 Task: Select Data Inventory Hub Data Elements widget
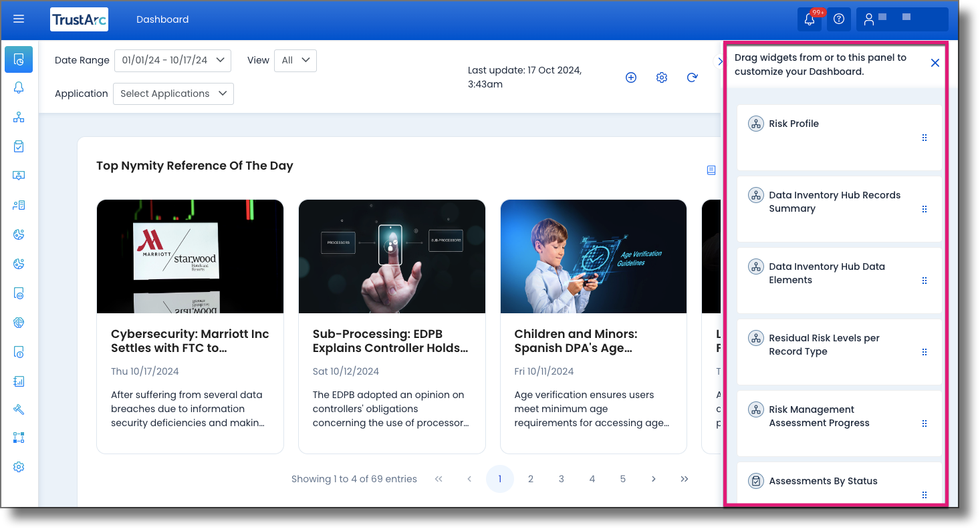(840, 280)
